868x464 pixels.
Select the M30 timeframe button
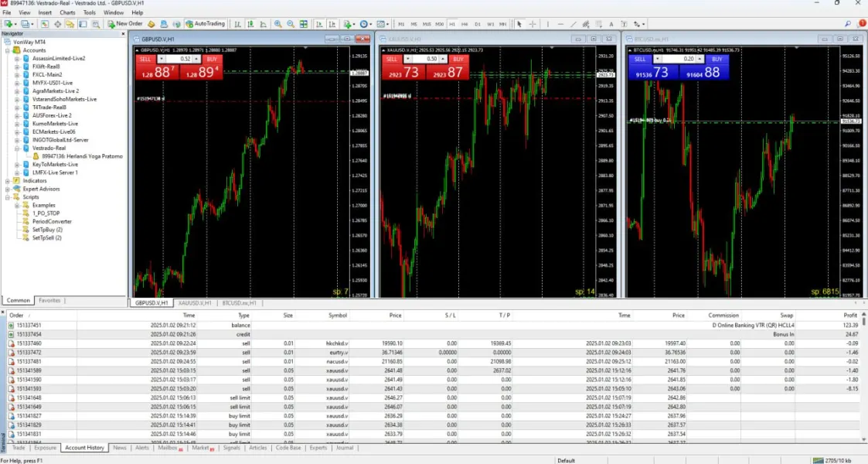pyautogui.click(x=440, y=25)
